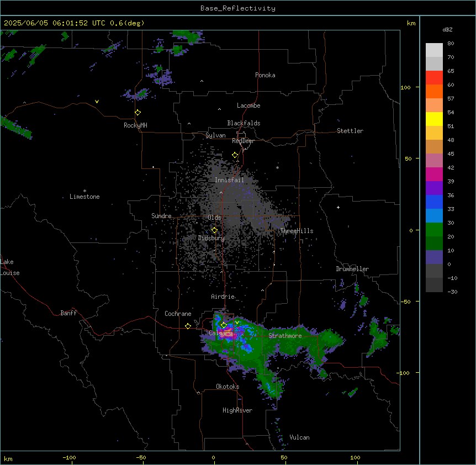Click the Airdrie city label
This screenshot has width=476, height=465.
click(223, 297)
